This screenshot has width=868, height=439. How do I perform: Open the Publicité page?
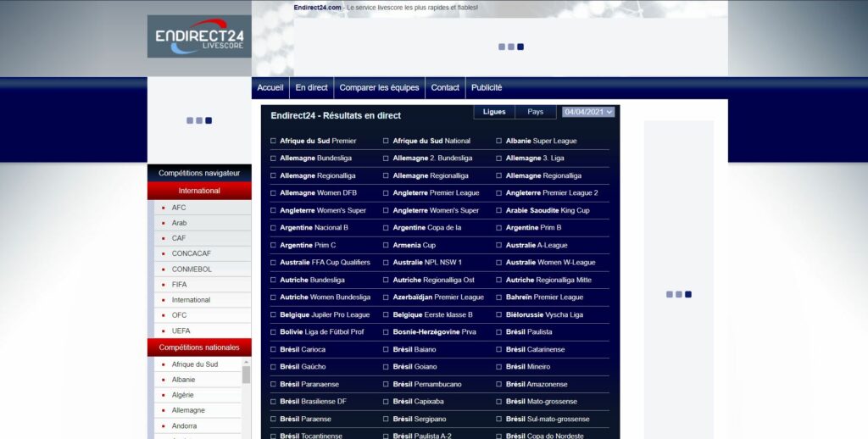pos(487,87)
